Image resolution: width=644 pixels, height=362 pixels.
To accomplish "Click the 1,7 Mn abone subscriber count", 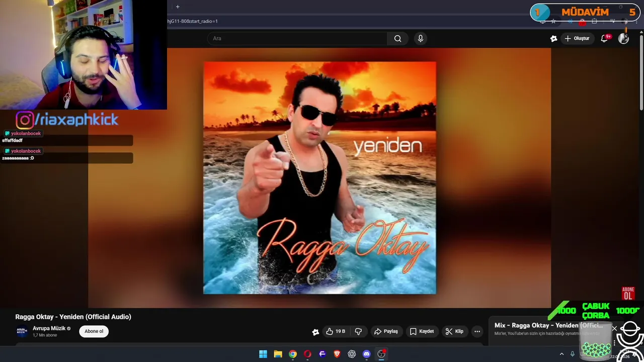I will coord(45,335).
